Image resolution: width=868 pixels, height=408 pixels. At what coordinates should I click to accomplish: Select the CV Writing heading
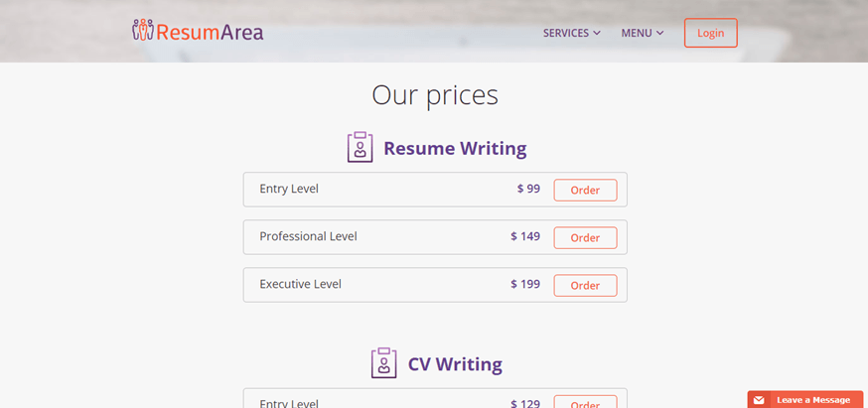[455, 363]
